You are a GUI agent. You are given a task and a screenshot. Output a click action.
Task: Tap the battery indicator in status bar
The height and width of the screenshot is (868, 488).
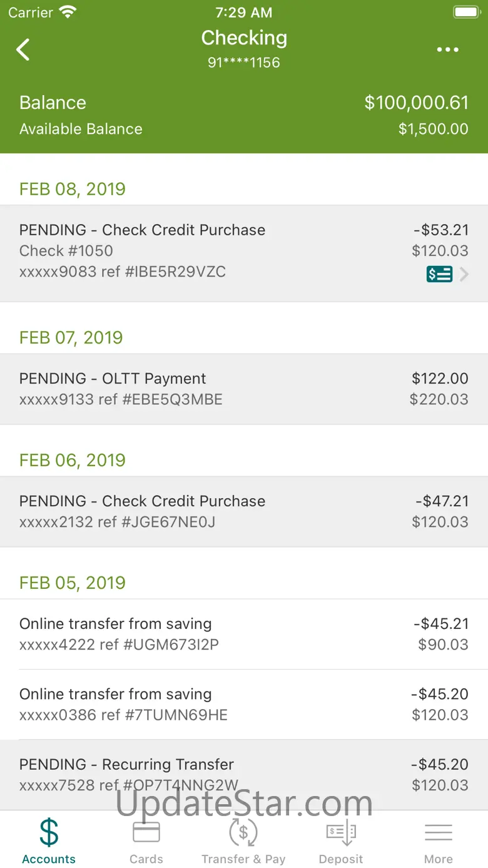tap(466, 12)
